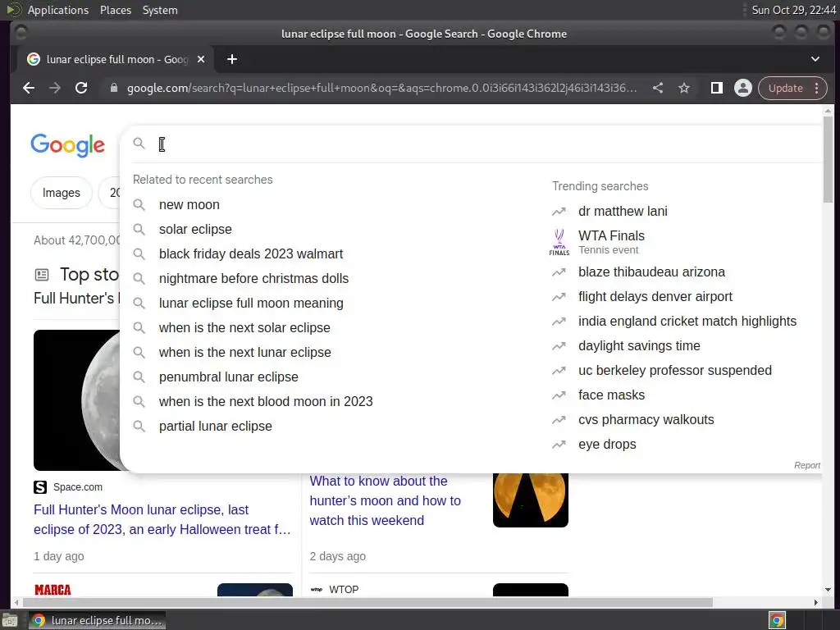Click the browser forward arrow
This screenshot has height=630, width=840.
point(55,88)
